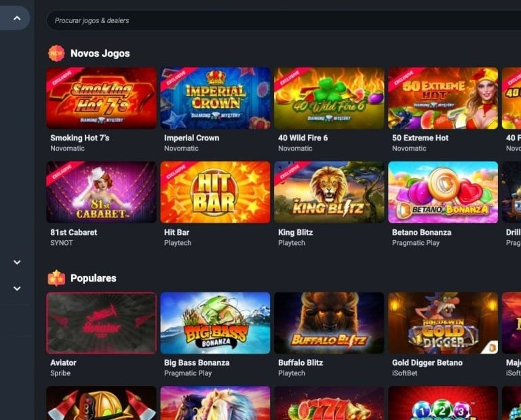This screenshot has height=420, width=521.
Task: Open the 40 Wild Fire 6 game
Action: pyautogui.click(x=329, y=98)
